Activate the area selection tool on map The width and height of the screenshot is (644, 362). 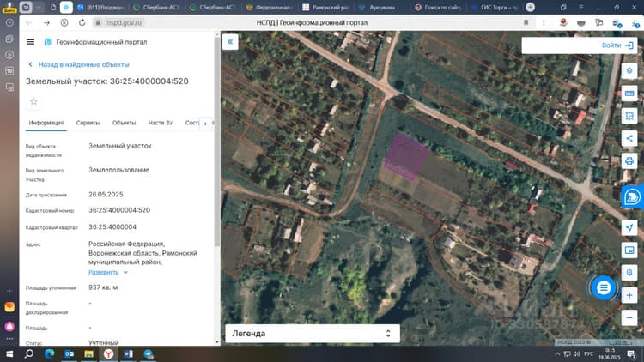pos(629,116)
